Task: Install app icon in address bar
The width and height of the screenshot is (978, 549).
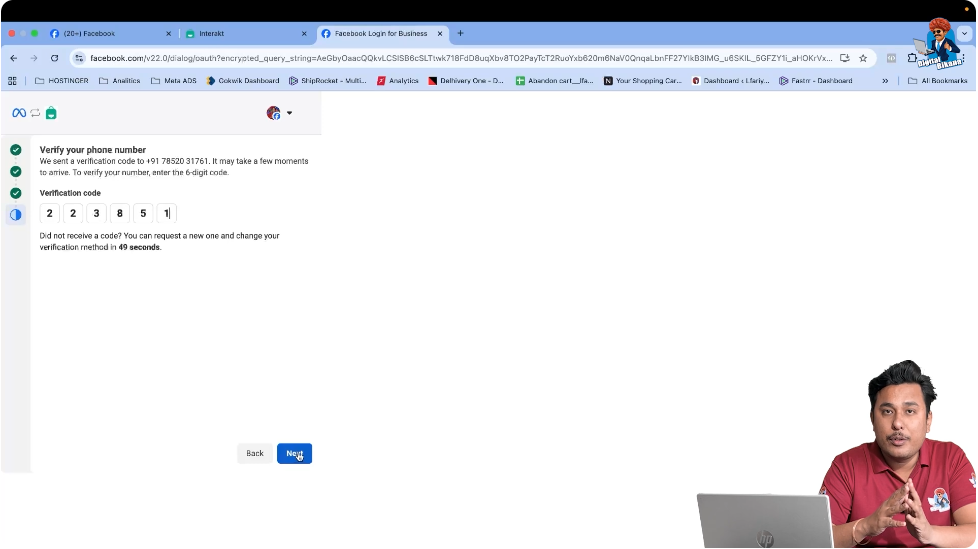Action: tap(845, 58)
